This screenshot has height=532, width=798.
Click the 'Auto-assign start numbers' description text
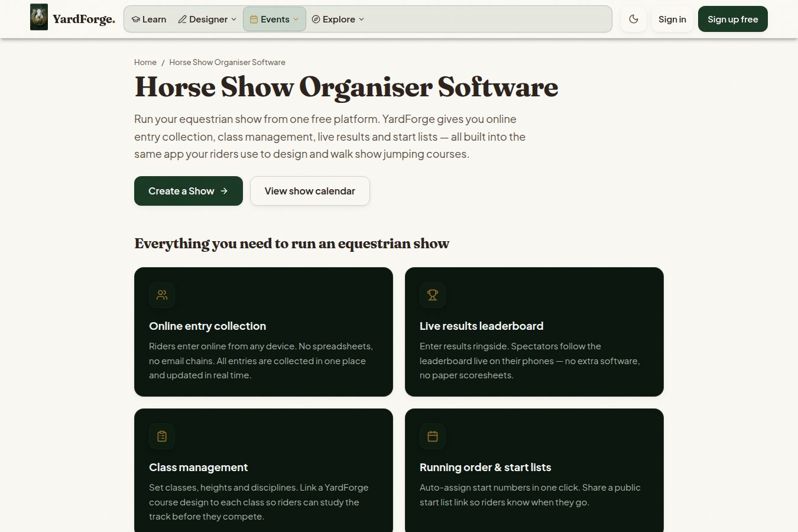530,495
